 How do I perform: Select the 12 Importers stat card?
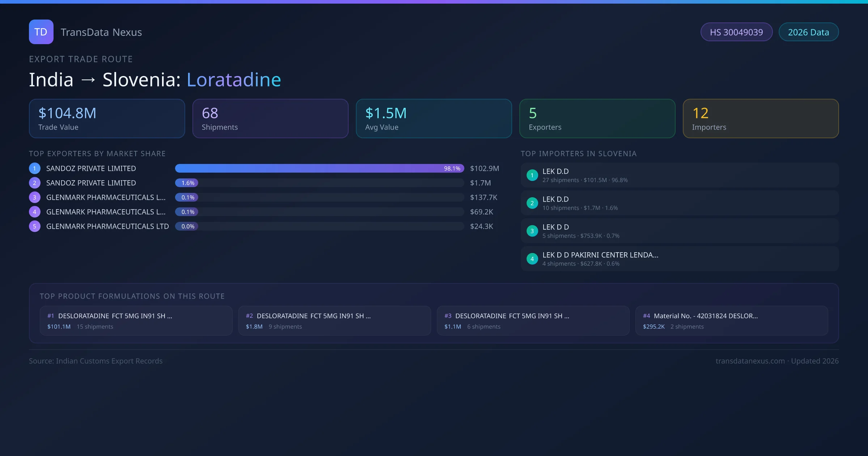point(761,119)
